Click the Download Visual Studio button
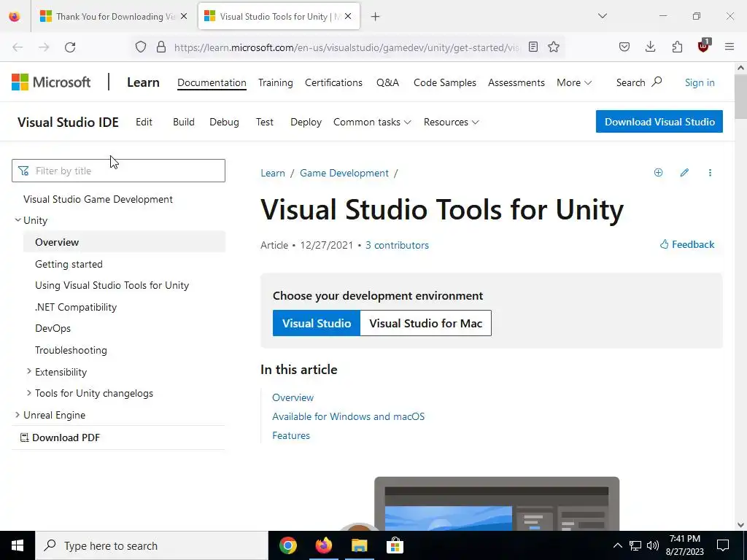The height and width of the screenshot is (560, 747). pyautogui.click(x=659, y=122)
